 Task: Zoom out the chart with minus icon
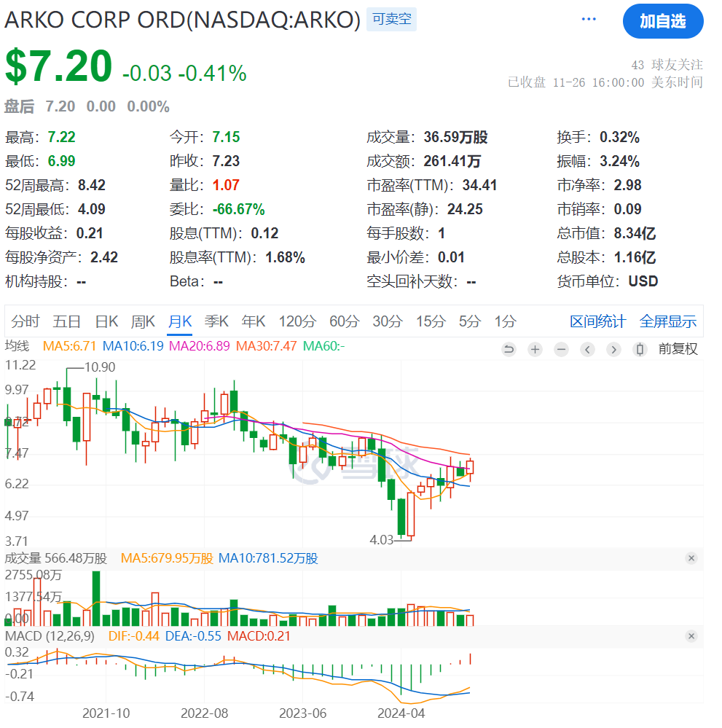(x=561, y=350)
